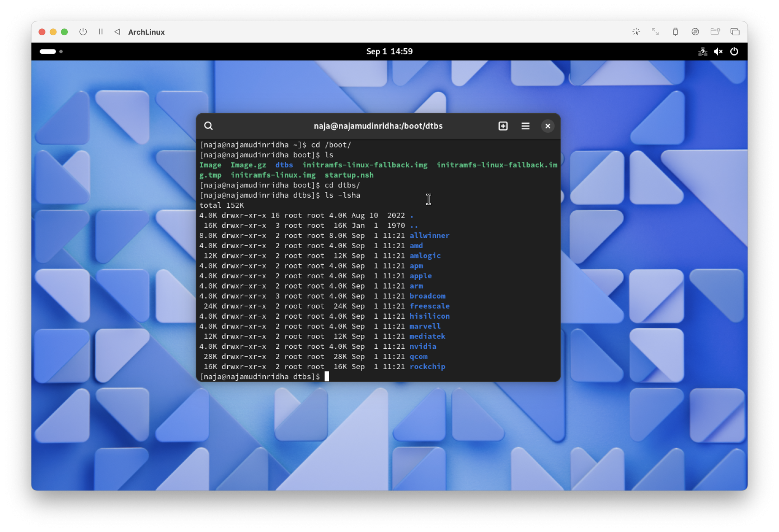Click the macOS red close button
The width and height of the screenshot is (779, 532).
click(42, 32)
